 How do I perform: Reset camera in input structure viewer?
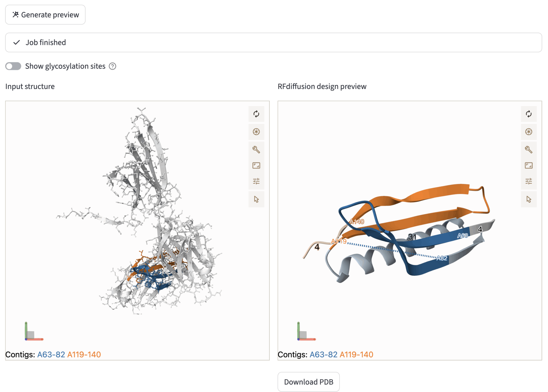coord(256,114)
